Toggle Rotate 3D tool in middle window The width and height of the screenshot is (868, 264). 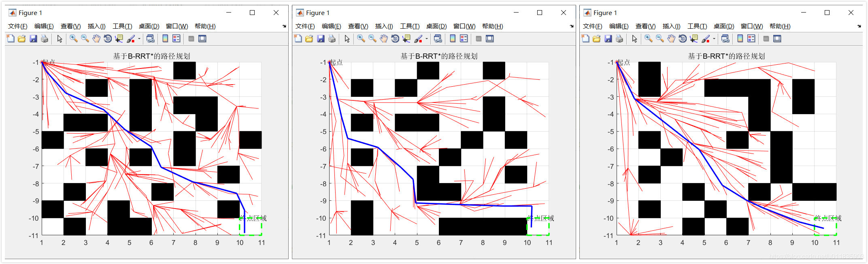(395, 38)
